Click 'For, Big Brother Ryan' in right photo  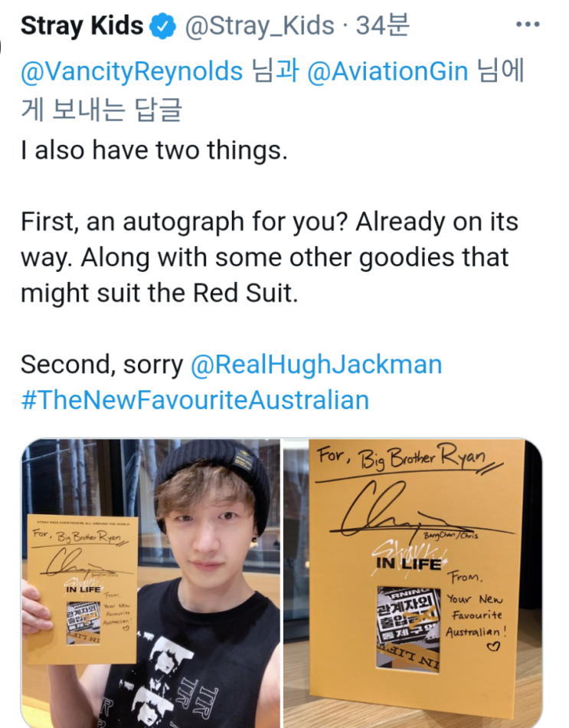pos(402,459)
